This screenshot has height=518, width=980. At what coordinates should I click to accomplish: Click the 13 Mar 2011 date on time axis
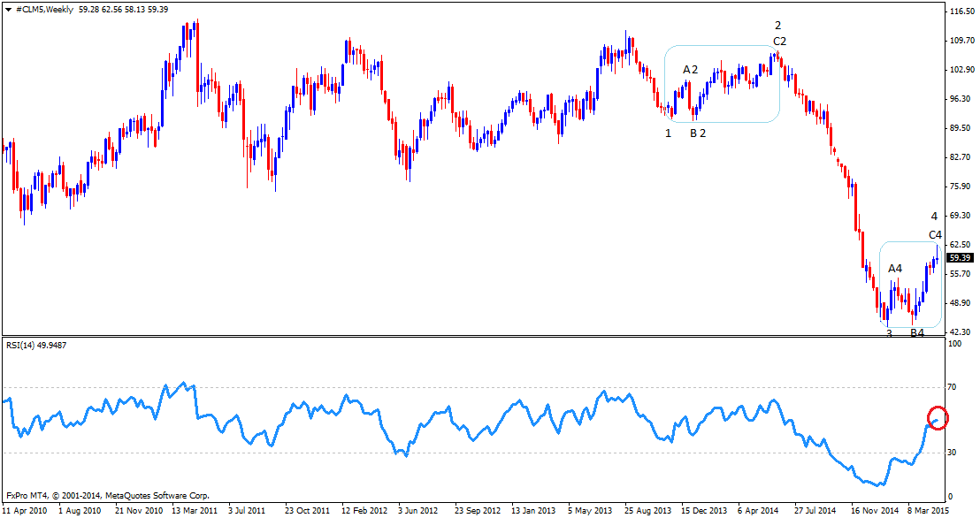coord(195,510)
